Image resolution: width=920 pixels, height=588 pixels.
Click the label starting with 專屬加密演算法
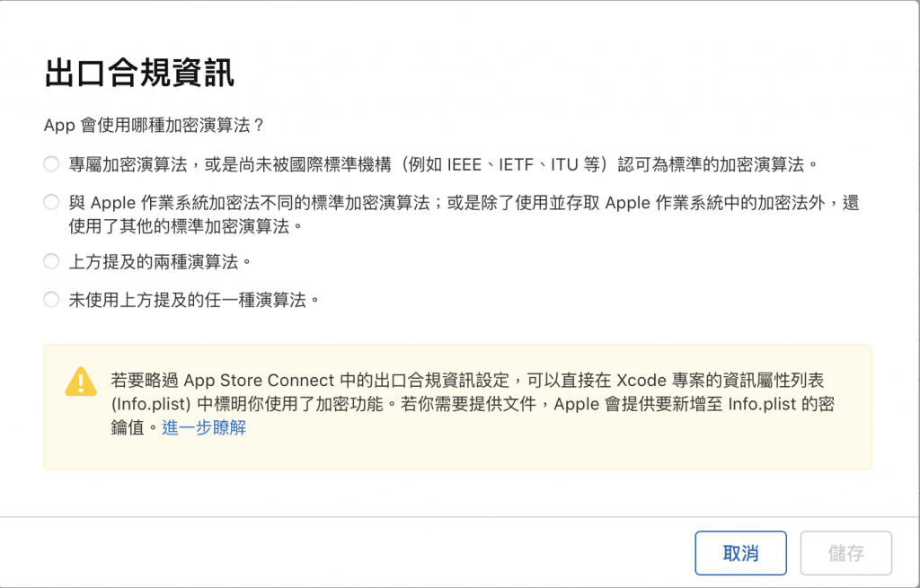point(443,165)
